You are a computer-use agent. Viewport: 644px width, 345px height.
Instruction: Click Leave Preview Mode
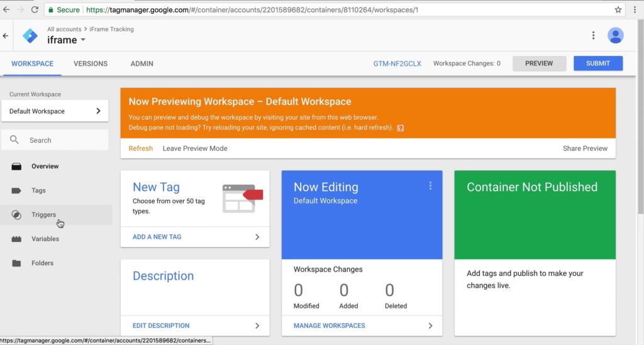[195, 148]
